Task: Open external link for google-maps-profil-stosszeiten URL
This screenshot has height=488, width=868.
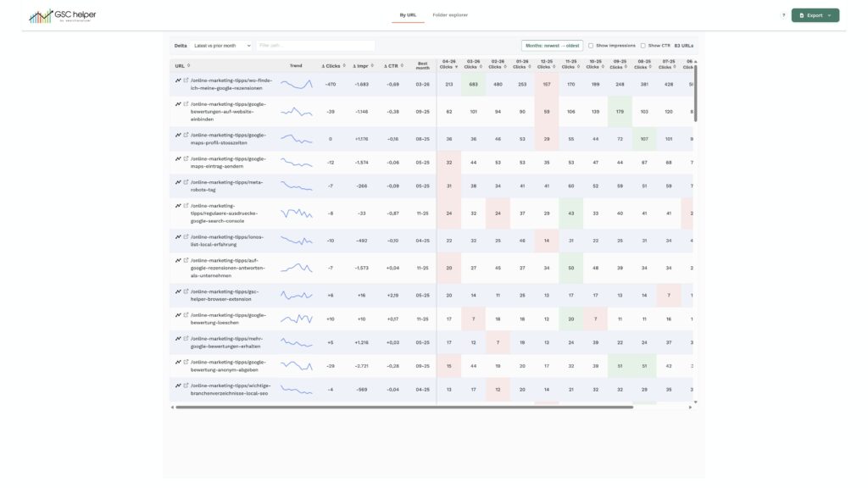Action: click(x=186, y=135)
